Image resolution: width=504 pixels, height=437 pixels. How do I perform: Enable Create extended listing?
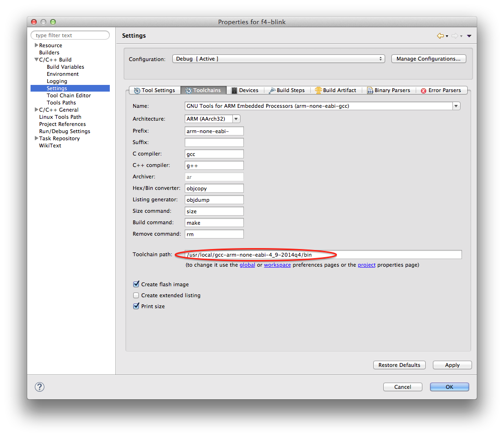tap(136, 295)
